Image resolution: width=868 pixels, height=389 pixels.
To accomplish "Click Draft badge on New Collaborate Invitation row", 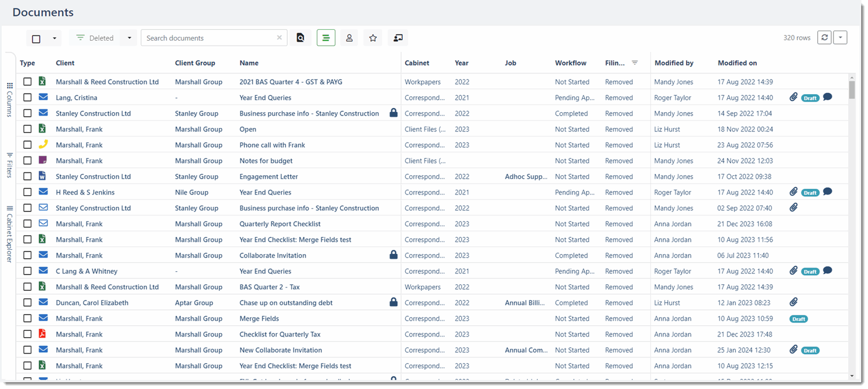I will (x=810, y=351).
